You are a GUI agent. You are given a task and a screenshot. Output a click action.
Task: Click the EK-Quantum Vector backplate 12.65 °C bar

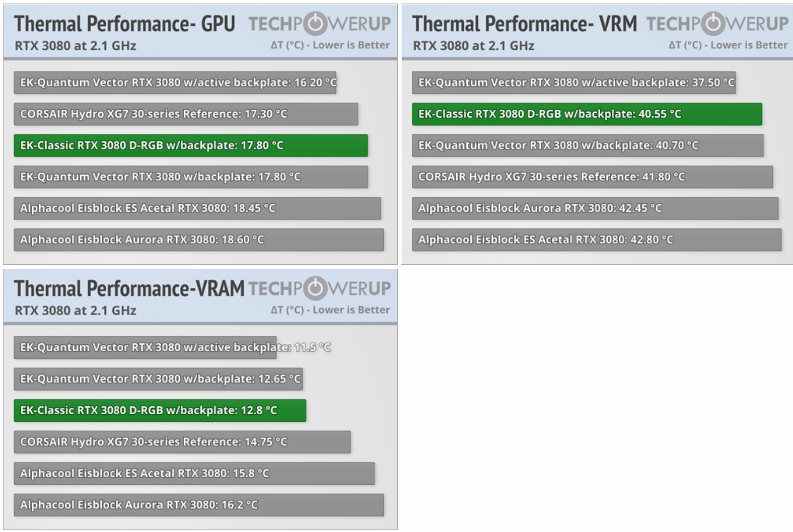tap(158, 379)
